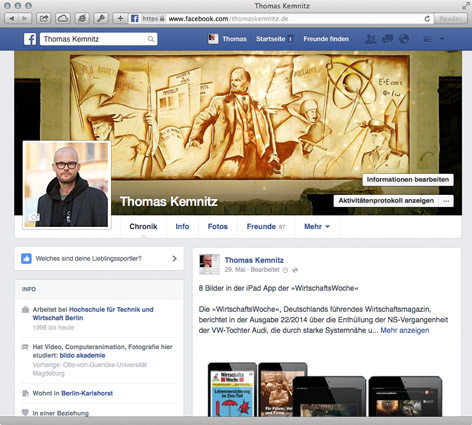Click the Thomas avatar in top bar
The width and height of the screenshot is (472, 425).
213,39
